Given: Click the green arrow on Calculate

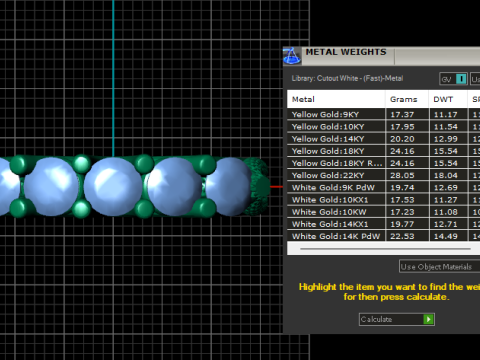Looking at the screenshot, I should (x=428, y=319).
